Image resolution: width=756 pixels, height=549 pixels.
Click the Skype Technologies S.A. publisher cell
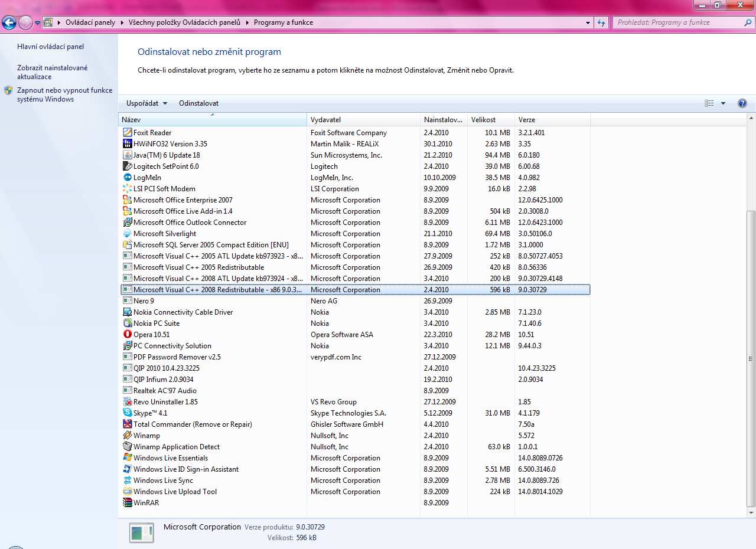click(348, 413)
